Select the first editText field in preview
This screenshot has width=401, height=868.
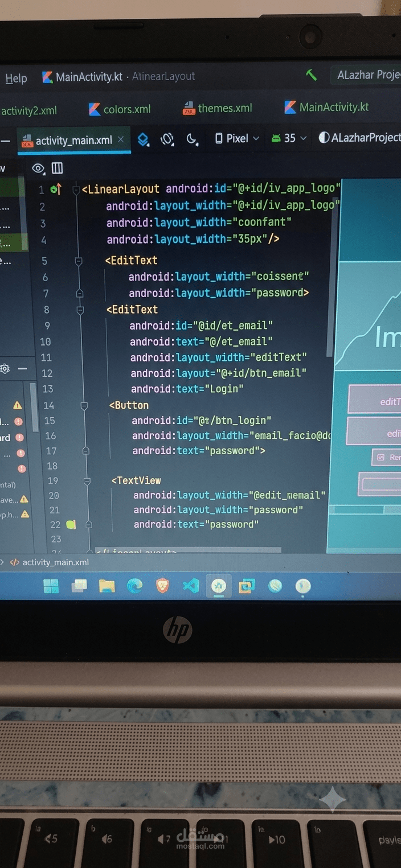pos(374,399)
